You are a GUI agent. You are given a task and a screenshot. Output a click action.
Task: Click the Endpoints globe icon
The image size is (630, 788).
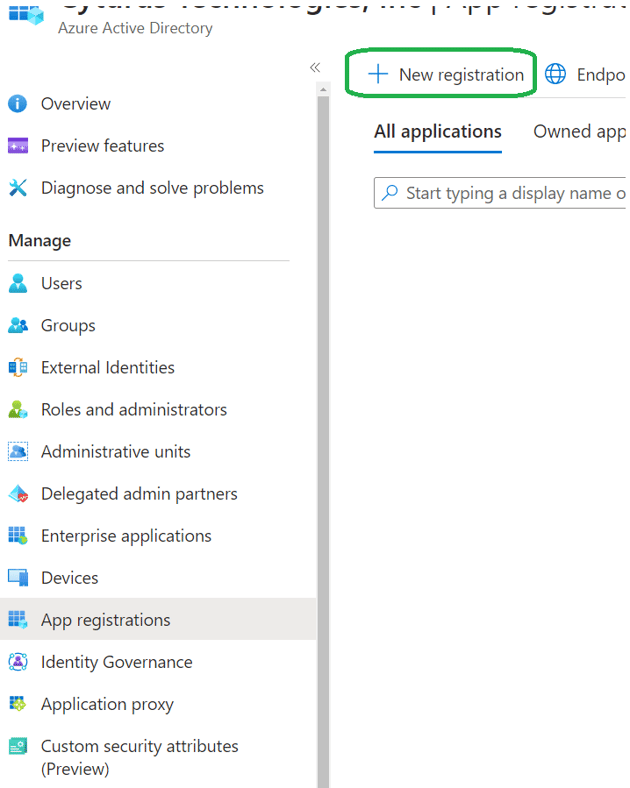555,75
